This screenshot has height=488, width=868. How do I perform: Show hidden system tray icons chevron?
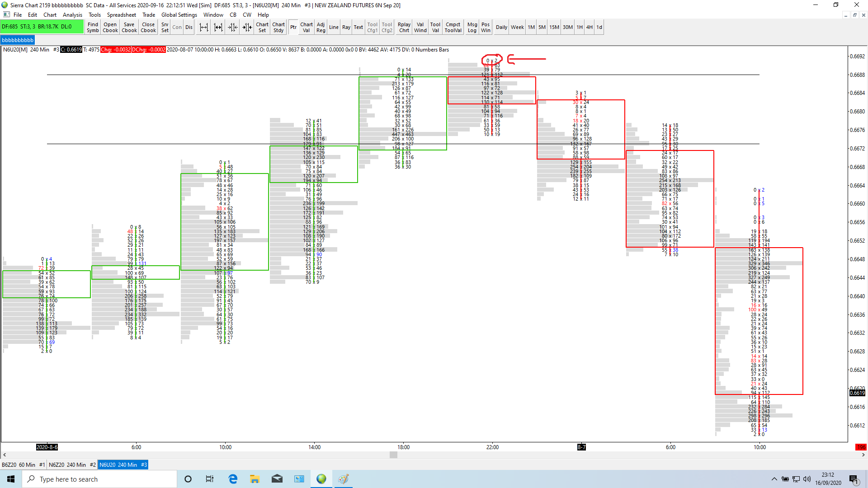[x=774, y=479]
